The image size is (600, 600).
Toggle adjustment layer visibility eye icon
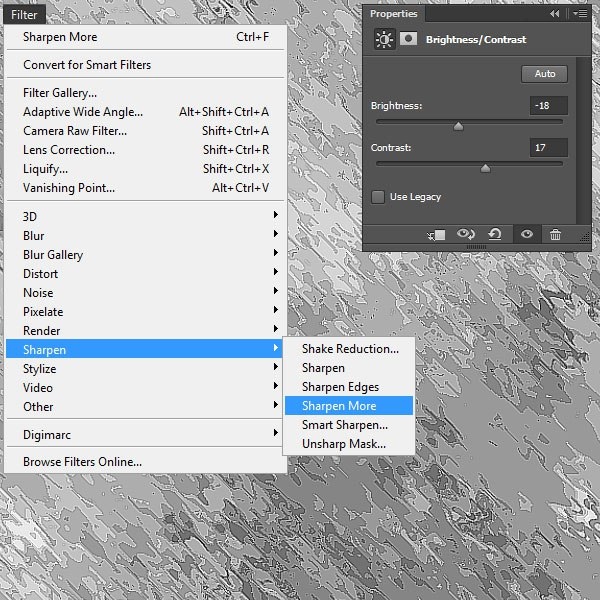pos(527,234)
